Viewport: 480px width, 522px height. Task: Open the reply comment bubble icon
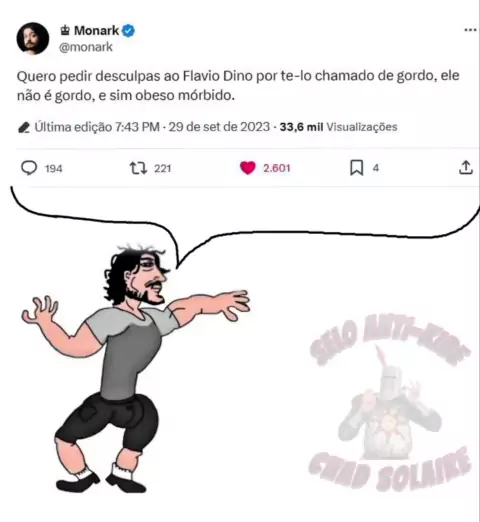[29, 168]
